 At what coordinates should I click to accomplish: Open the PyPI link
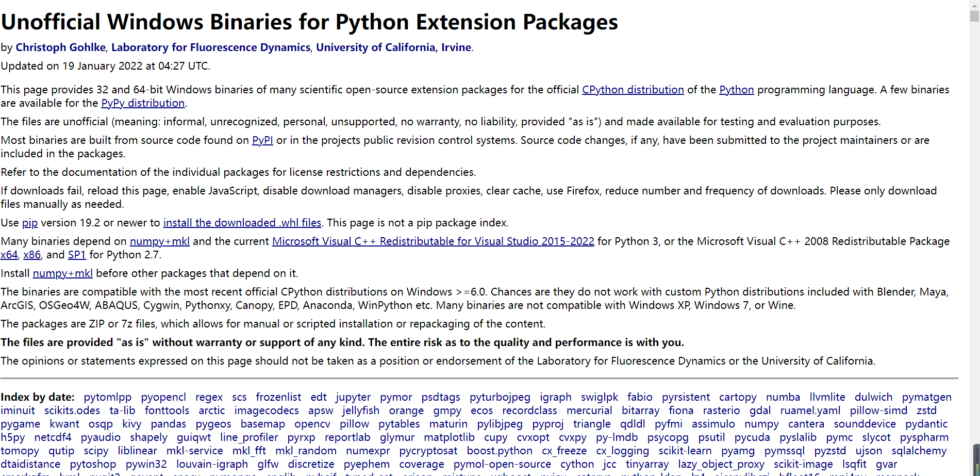(262, 140)
